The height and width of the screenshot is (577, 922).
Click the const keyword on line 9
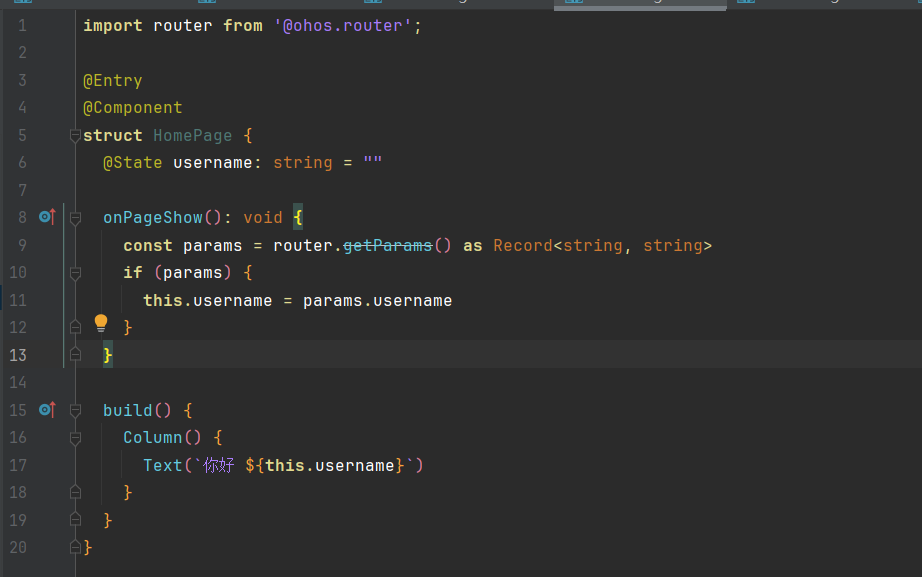pos(148,245)
